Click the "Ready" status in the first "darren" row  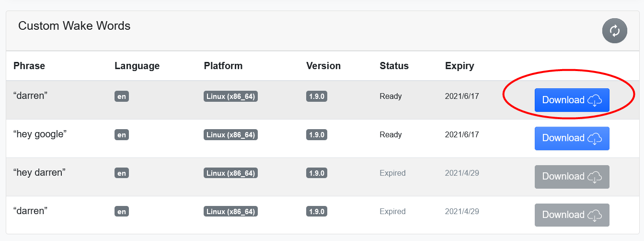[x=391, y=96]
